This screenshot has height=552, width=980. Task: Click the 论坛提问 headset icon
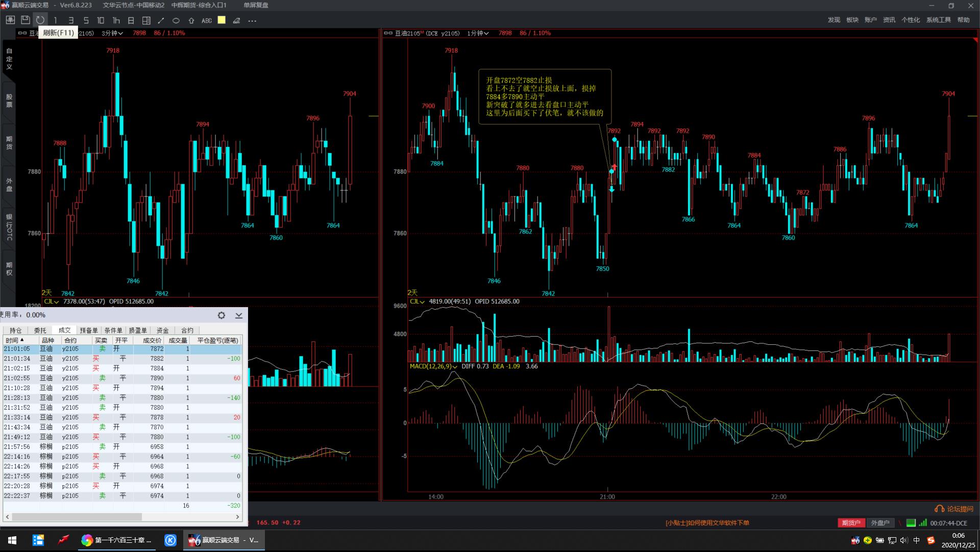click(939, 509)
